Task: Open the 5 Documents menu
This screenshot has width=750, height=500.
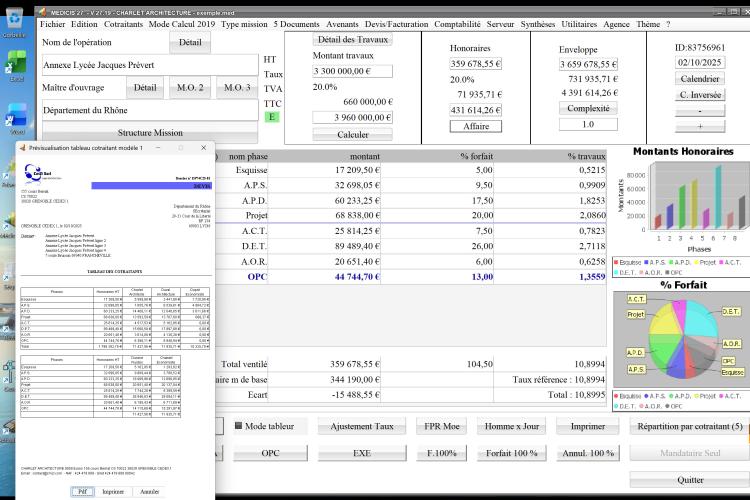Action: [297, 24]
